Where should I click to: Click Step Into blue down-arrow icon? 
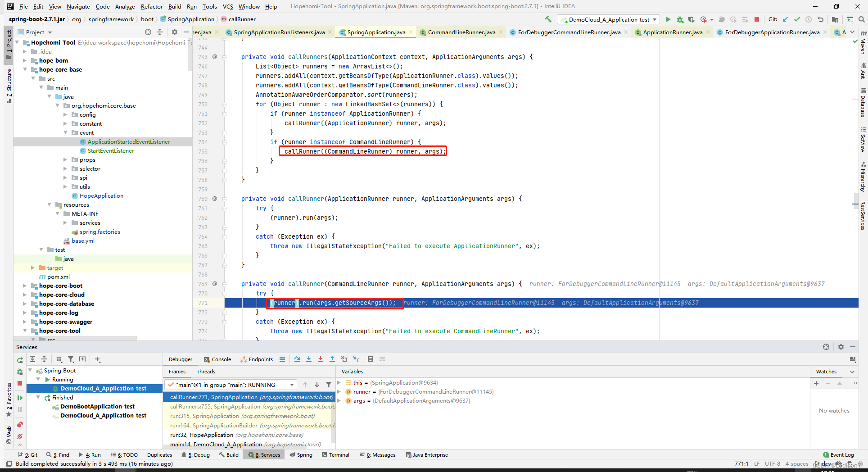click(x=309, y=359)
